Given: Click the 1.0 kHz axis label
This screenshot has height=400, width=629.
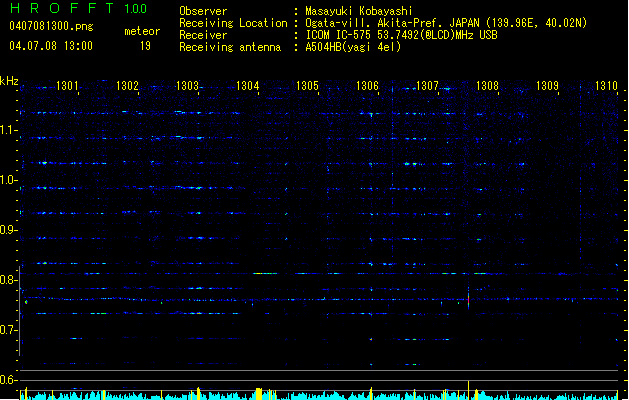Looking at the screenshot, I should click(x=7, y=180).
